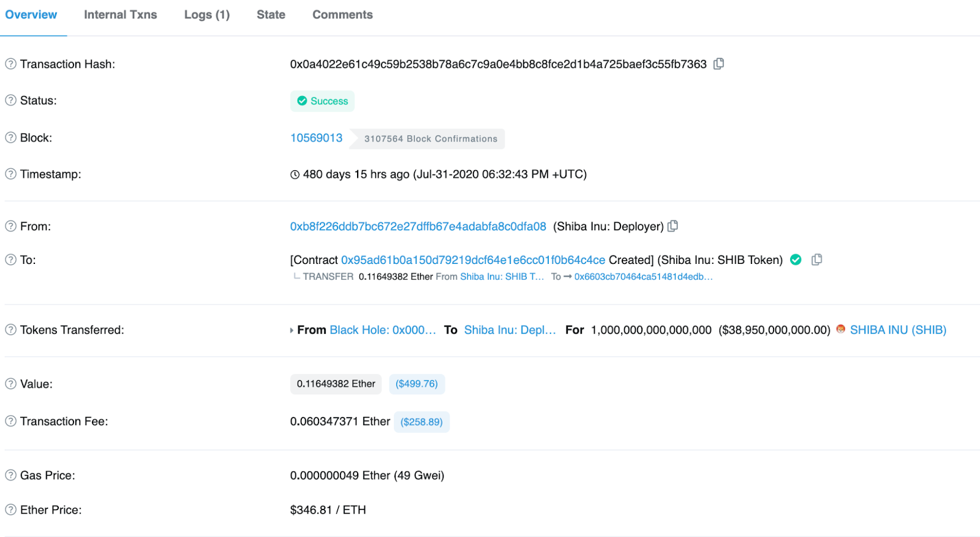Click the token amount 1,000,000,000,000,000
The width and height of the screenshot is (980, 537).
pyautogui.click(x=651, y=330)
